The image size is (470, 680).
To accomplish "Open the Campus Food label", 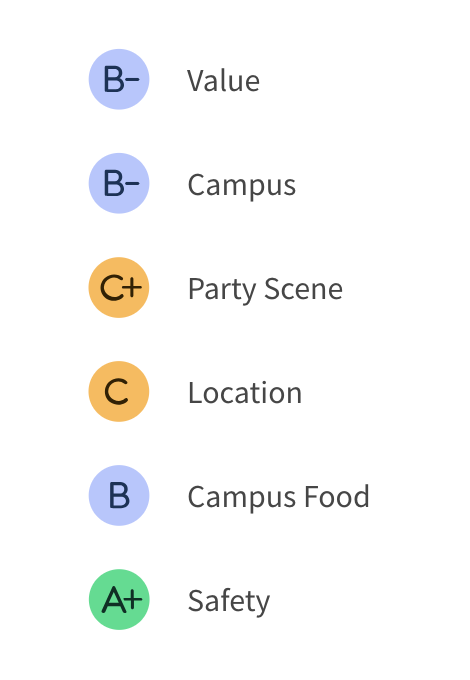I will [278, 498].
